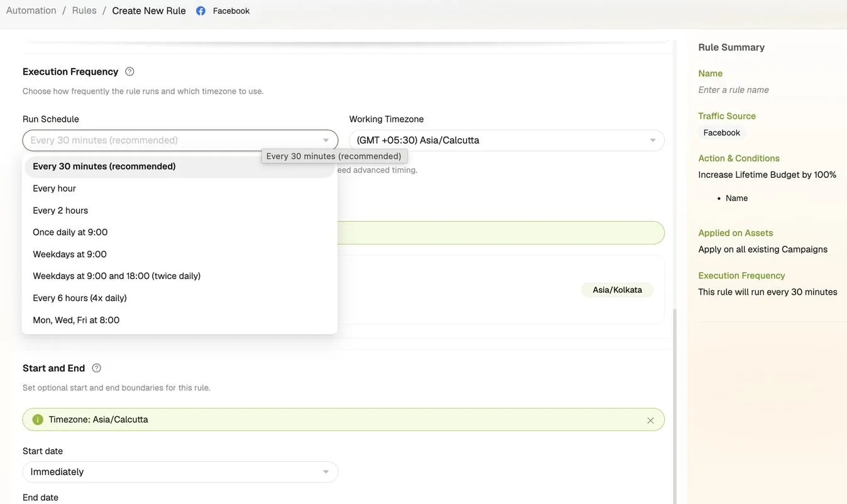
Task: Open the Rules breadcrumb link
Action: [x=84, y=11]
